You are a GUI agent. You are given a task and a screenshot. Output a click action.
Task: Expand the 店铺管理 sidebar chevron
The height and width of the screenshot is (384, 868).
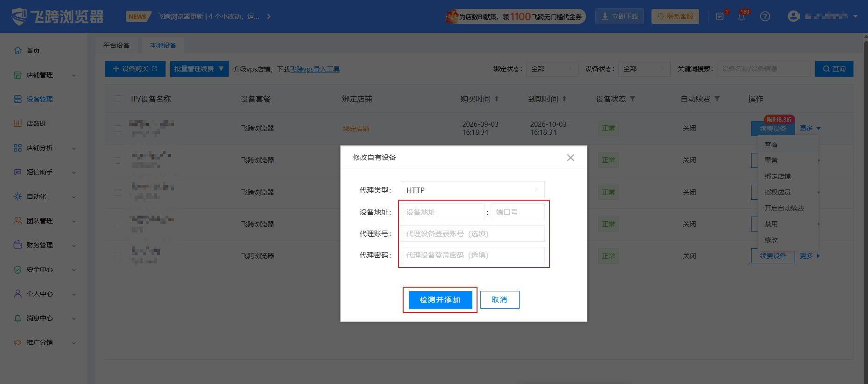point(74,75)
